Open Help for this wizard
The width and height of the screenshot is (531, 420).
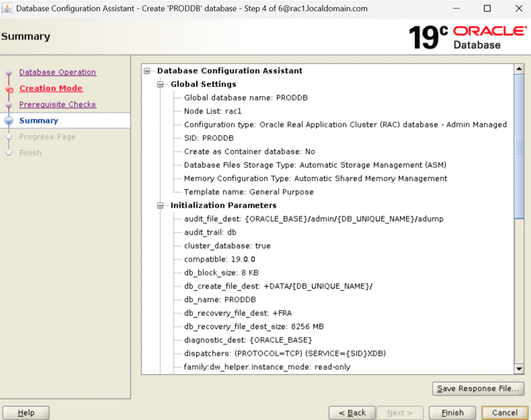click(x=26, y=413)
